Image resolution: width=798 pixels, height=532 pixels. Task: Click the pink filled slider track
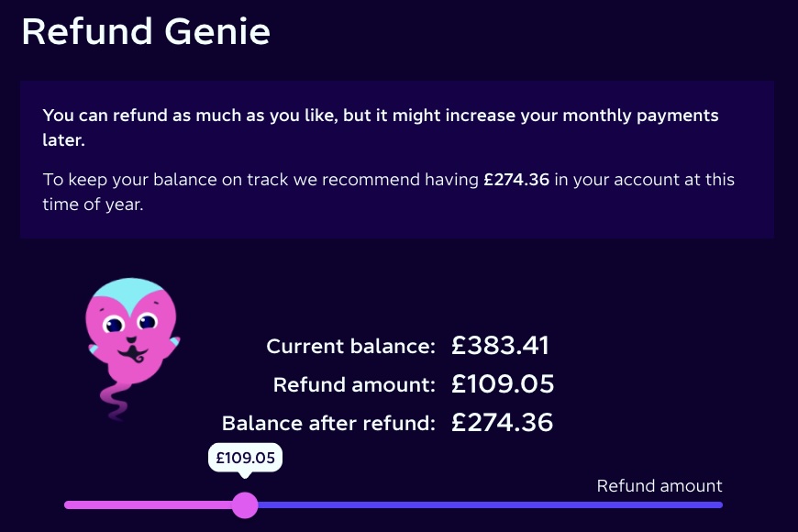point(147,505)
